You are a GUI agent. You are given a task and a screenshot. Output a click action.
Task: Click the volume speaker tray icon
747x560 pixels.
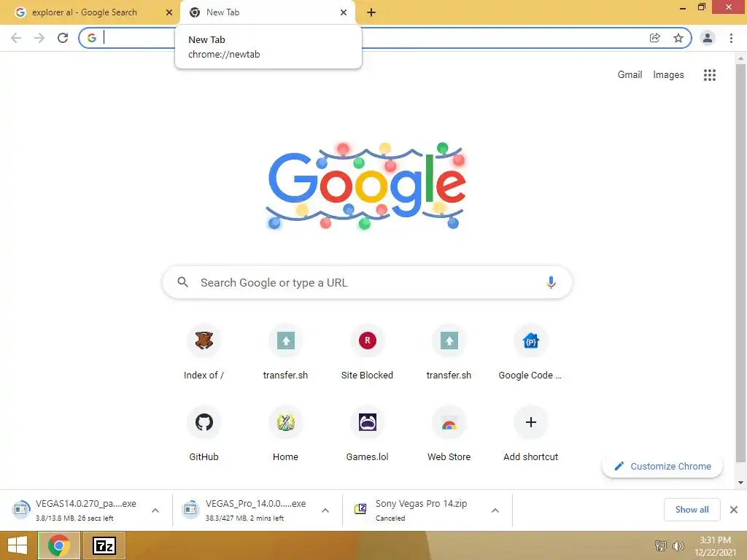click(x=678, y=545)
